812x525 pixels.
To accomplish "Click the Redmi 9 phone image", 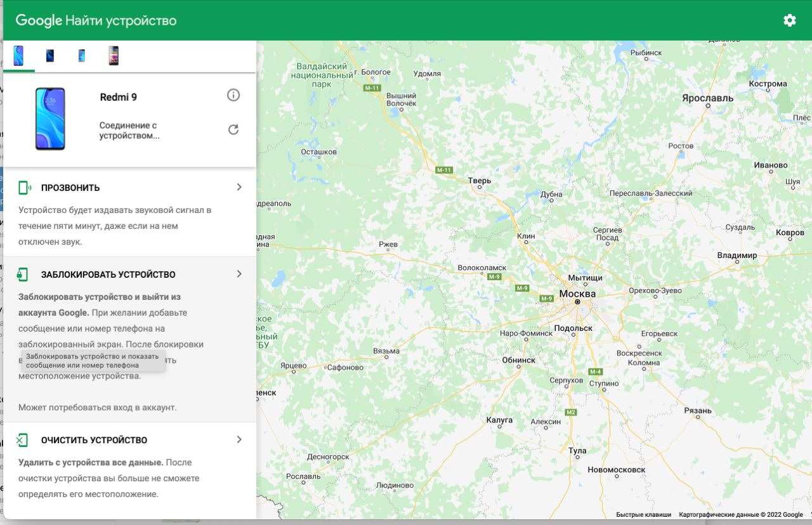I will 50,119.
